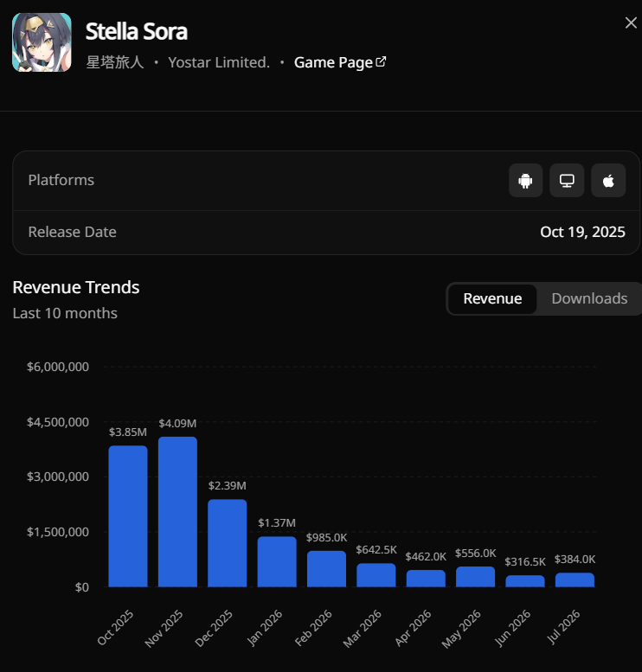Image resolution: width=642 pixels, height=672 pixels.
Task: Select the Jun 2026 $316.5K bar
Action: pos(525,581)
